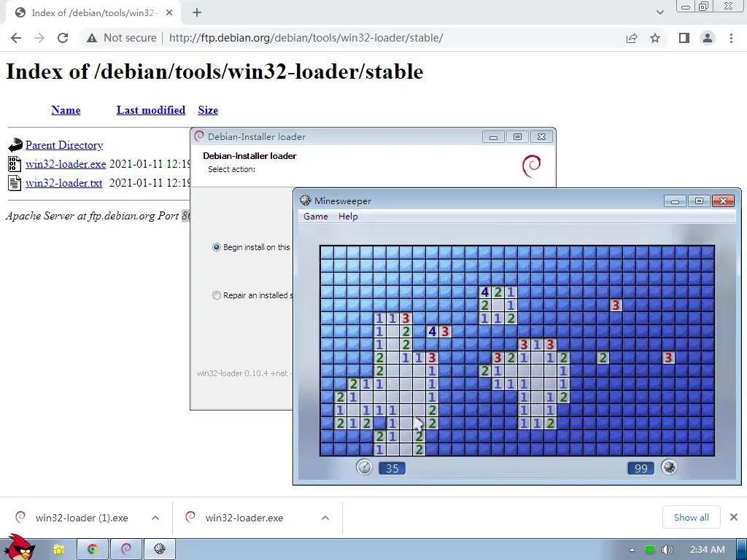Open the taskbar clock showing 2:34 AM
The width and height of the screenshot is (747, 560).
click(708, 550)
